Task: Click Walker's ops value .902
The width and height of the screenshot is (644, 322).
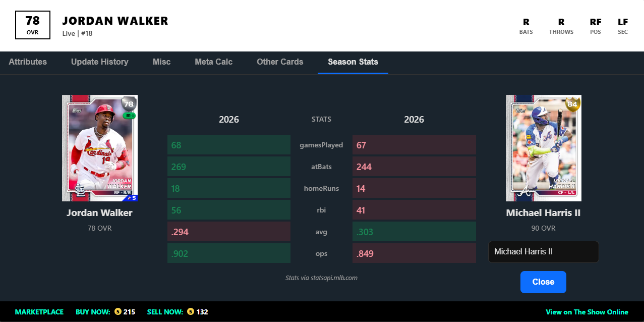Action: (x=229, y=253)
